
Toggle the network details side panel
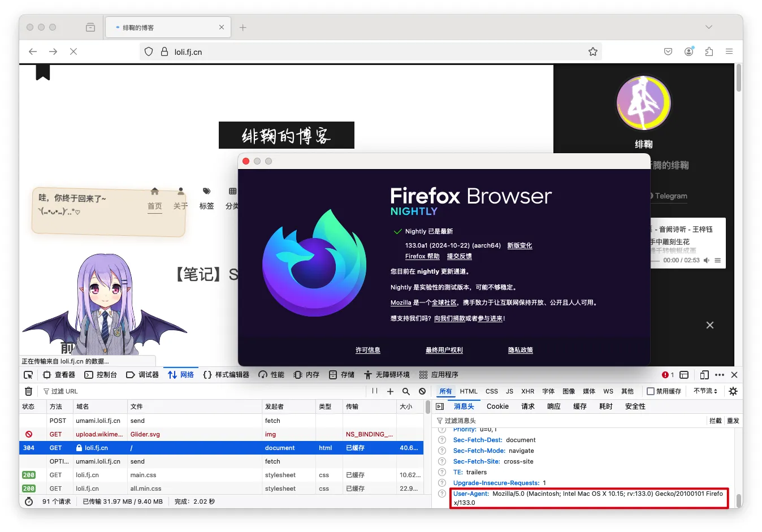point(440,406)
